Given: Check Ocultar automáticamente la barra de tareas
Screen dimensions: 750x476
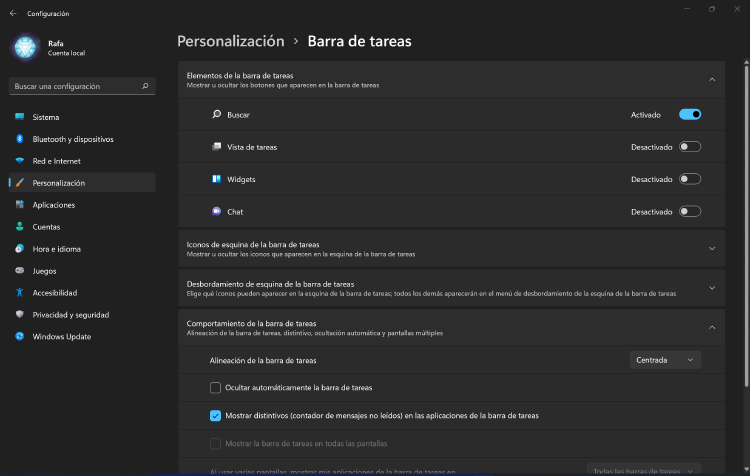Looking at the screenshot, I should click(x=215, y=387).
